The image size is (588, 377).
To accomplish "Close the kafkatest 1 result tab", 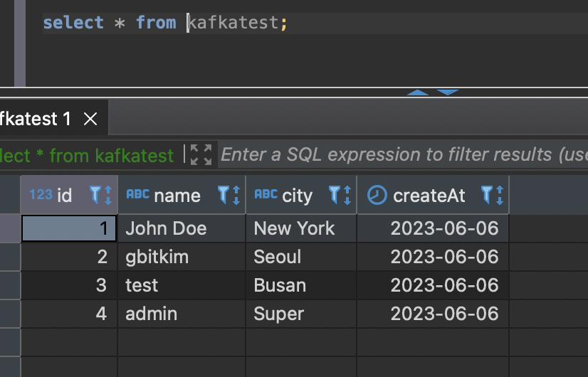I will click(90, 119).
